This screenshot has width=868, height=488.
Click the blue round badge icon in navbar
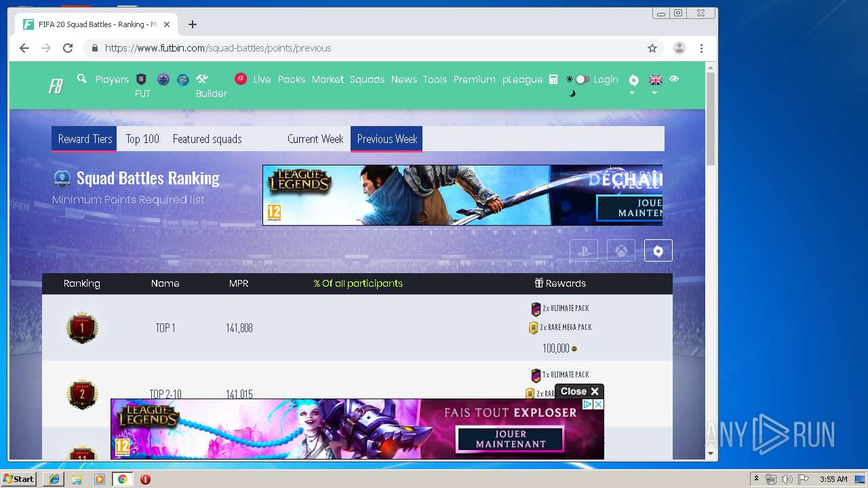tap(183, 79)
